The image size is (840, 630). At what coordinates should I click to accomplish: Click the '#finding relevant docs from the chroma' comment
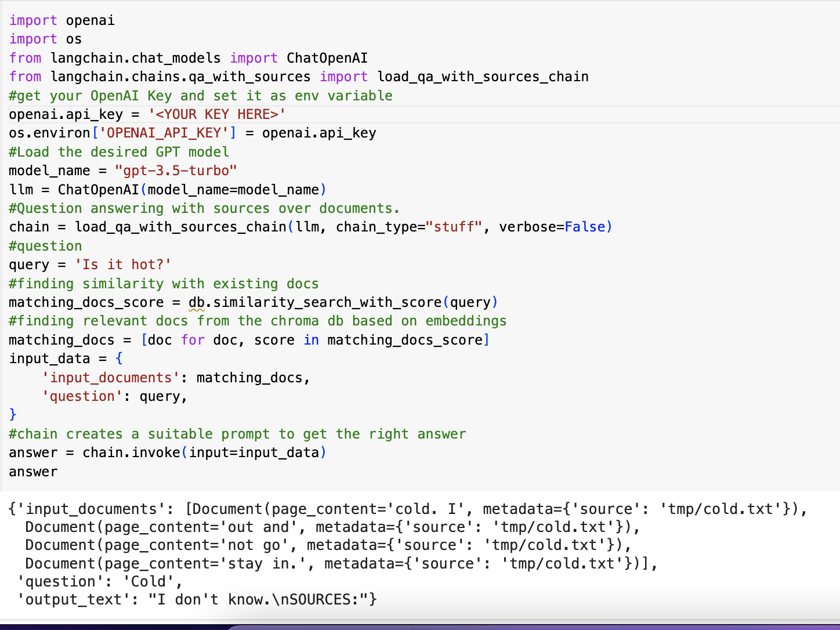pyautogui.click(x=258, y=321)
